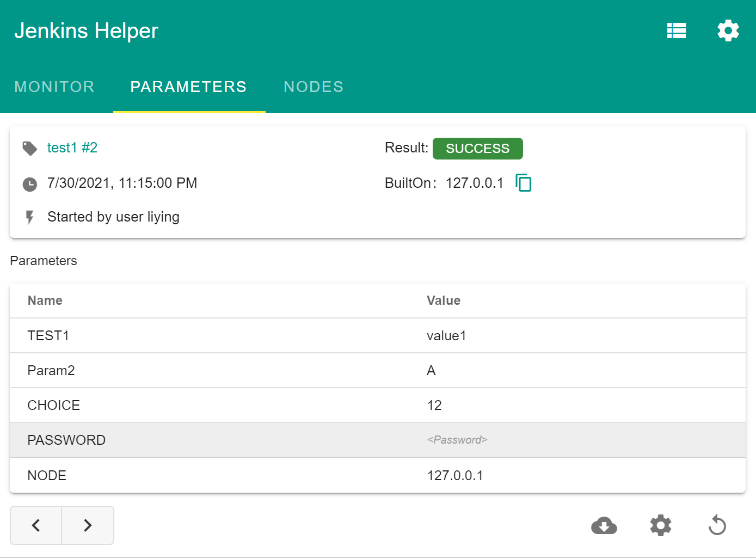Click the Name column header
Viewport: 756px width, 558px height.
tap(45, 301)
